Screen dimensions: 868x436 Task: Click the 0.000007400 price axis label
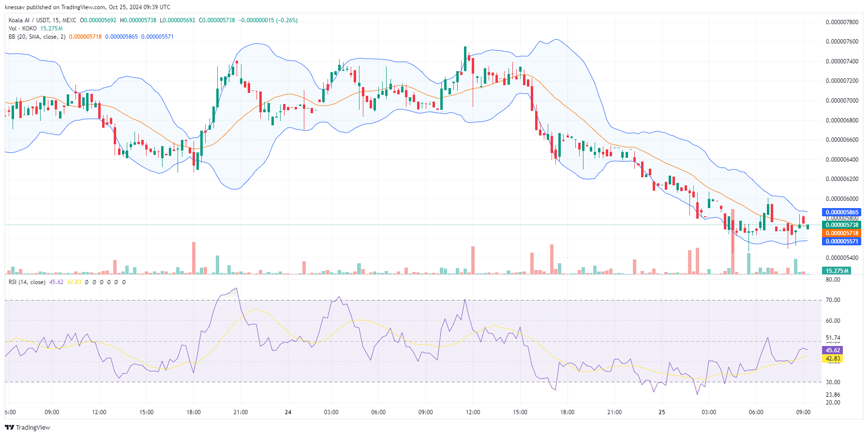[842, 61]
